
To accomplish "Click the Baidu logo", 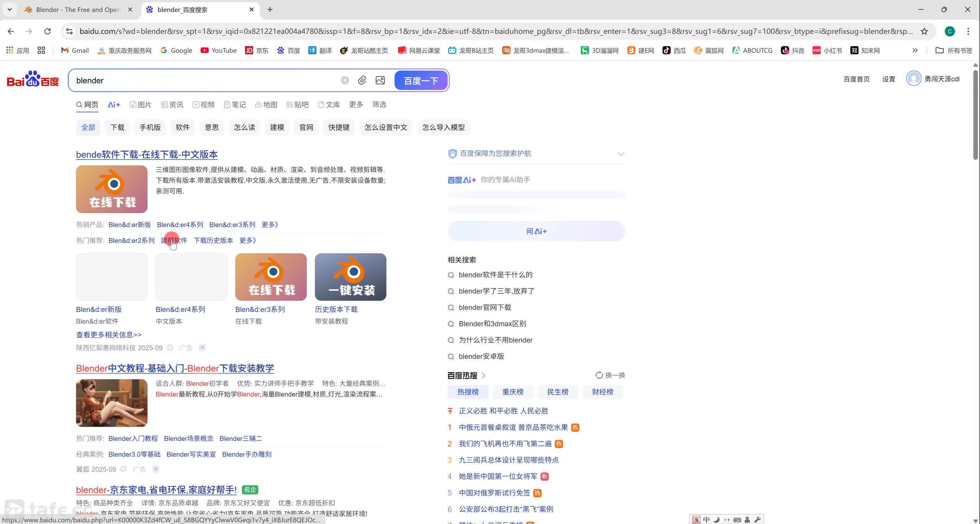I will click(x=33, y=79).
